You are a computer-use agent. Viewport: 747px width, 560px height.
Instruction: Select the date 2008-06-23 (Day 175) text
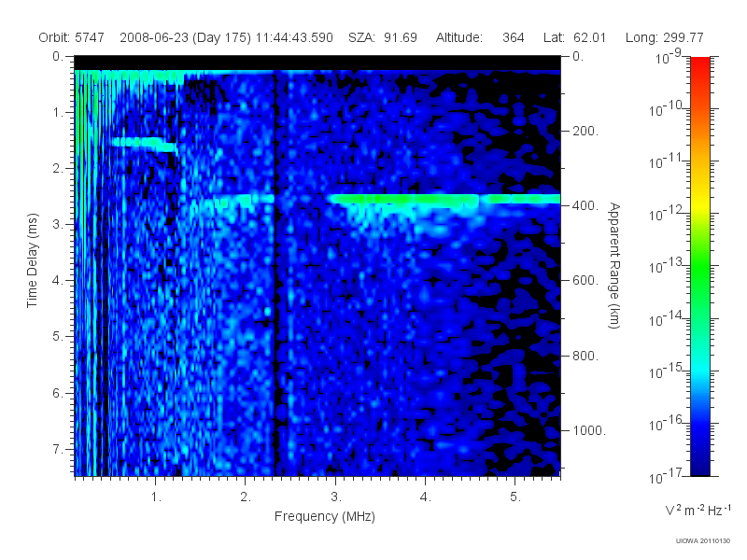[185, 37]
